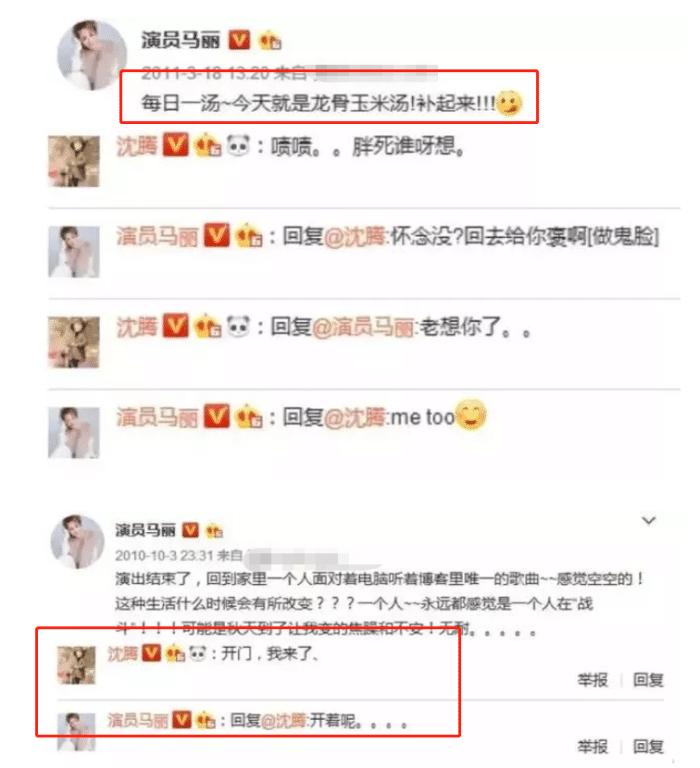The height and width of the screenshot is (768, 700).
Task: Open the @演员马丽 mention in 老想你了 reply
Action: [363, 327]
